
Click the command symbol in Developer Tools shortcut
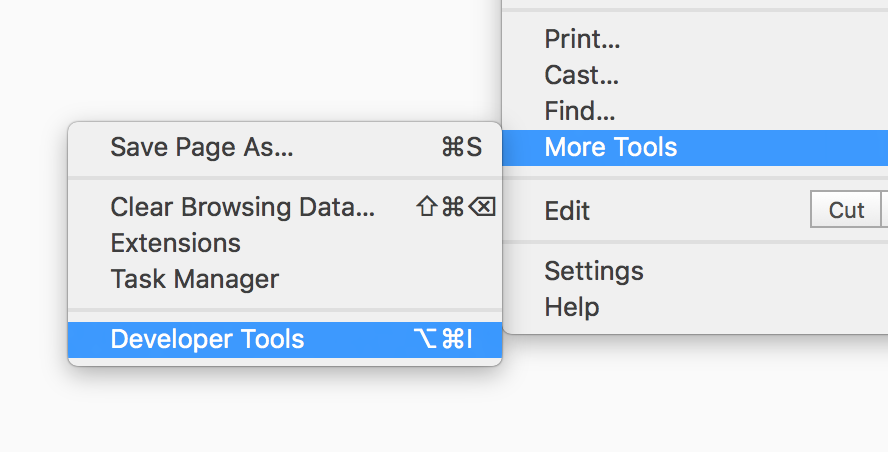(453, 339)
